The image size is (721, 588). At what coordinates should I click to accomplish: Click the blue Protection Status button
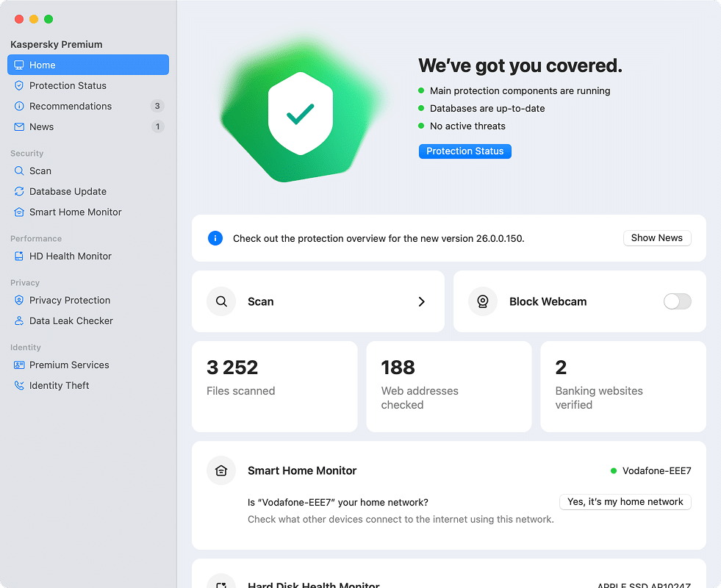click(465, 151)
